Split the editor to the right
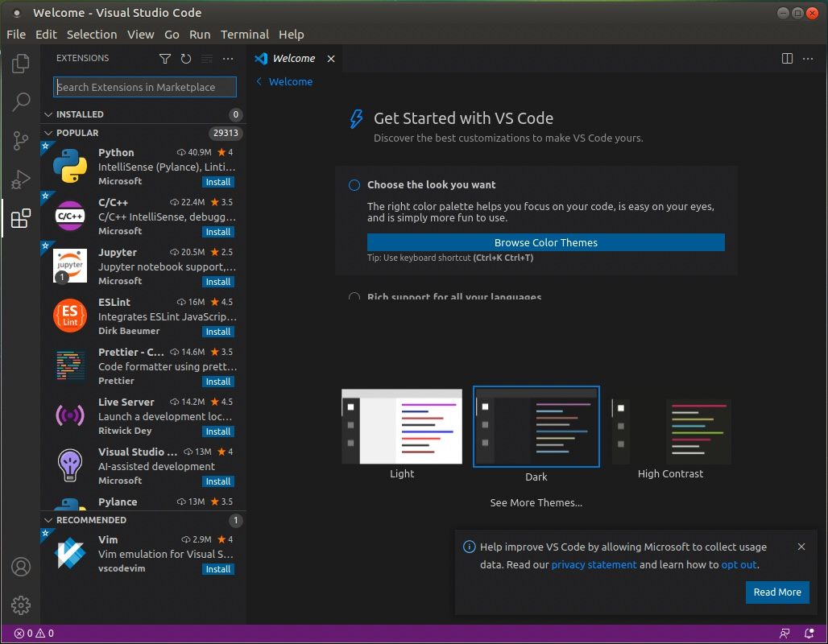 (787, 59)
